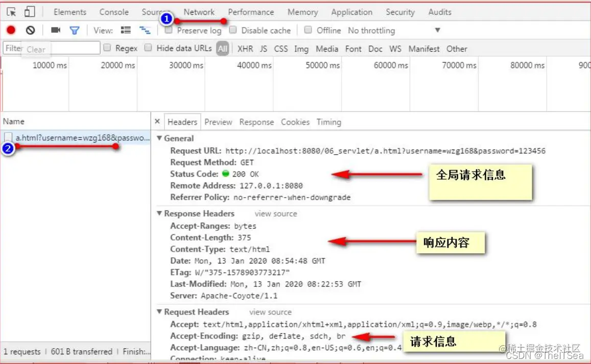The height and width of the screenshot is (364, 591).
Task: Select the a.html?username=wzg168 request row
Action: click(x=76, y=137)
